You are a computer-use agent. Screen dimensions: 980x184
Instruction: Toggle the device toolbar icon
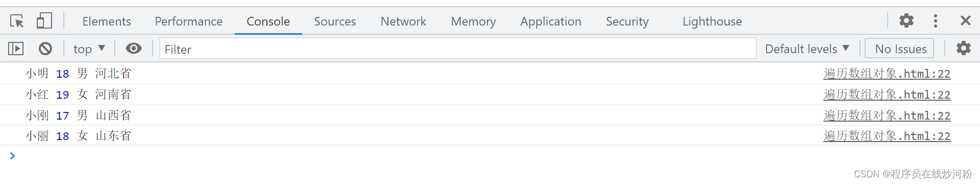point(44,21)
